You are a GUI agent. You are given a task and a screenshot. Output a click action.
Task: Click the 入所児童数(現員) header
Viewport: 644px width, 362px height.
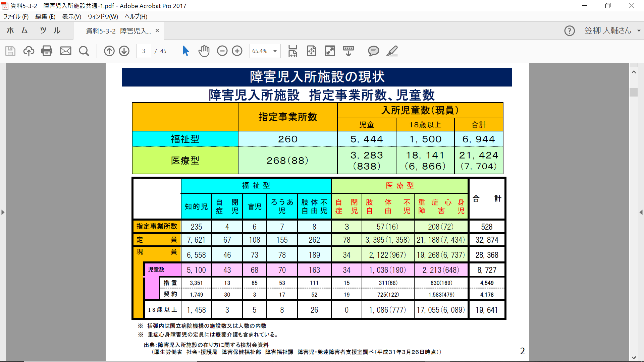pyautogui.click(x=420, y=110)
